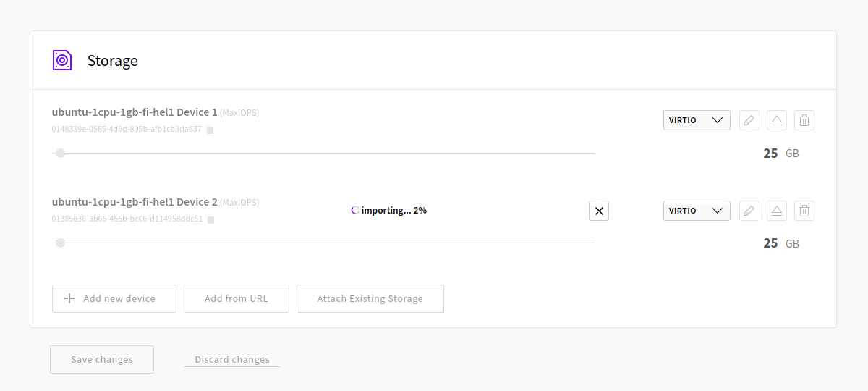Click the importing... 2% status text
This screenshot has height=391, width=868.
(x=394, y=211)
